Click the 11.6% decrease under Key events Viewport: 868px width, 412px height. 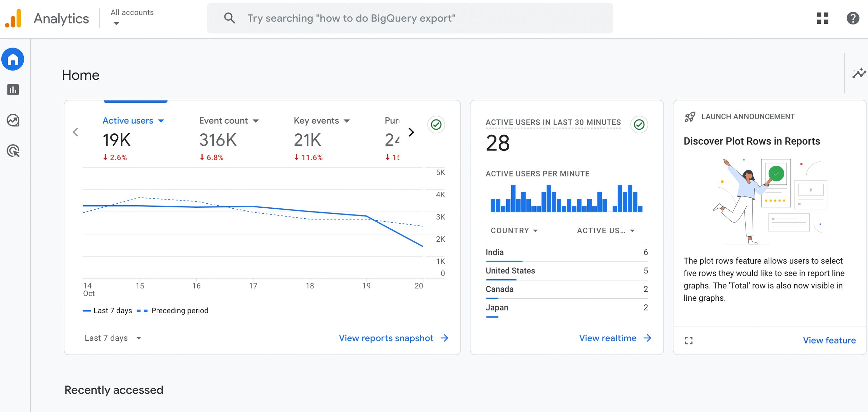coord(308,157)
